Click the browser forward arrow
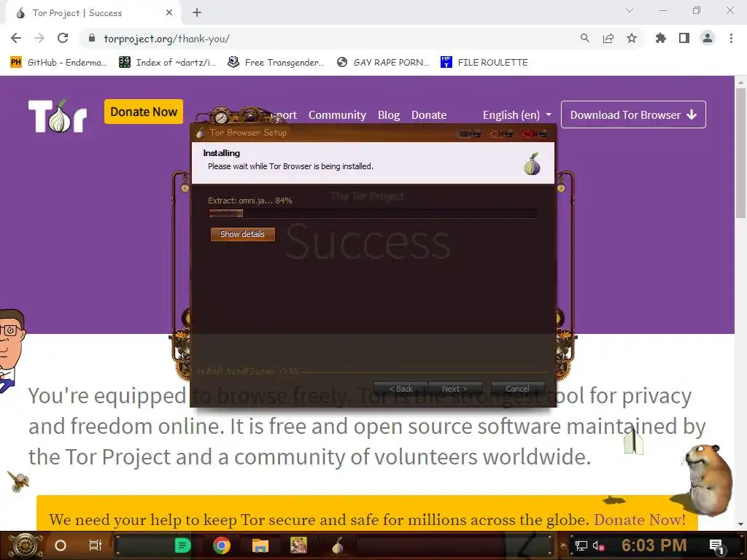 39,38
